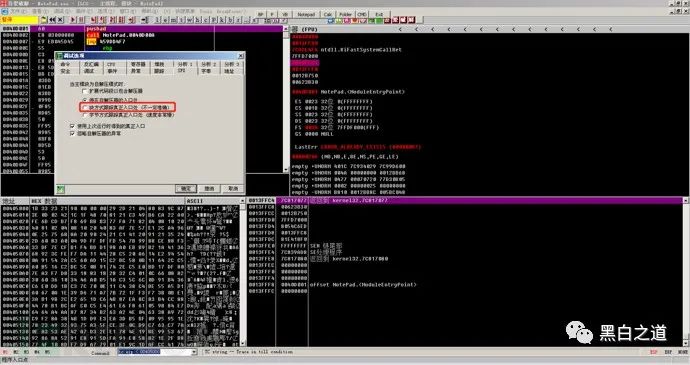
Task: Open References window with R button
Action: point(238,20)
